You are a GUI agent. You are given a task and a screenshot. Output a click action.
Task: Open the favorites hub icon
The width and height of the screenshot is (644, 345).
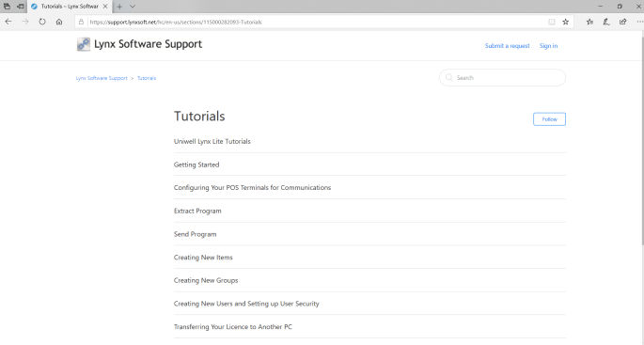tap(589, 22)
